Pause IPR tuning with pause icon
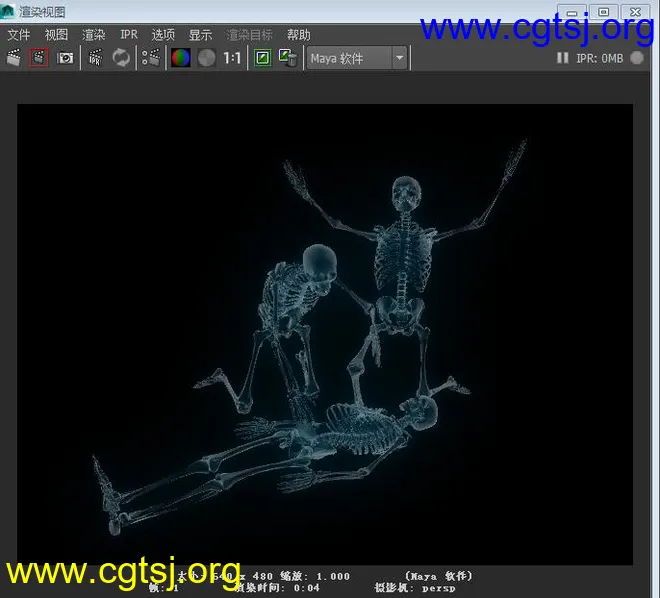The width and height of the screenshot is (660, 598). [x=562, y=58]
